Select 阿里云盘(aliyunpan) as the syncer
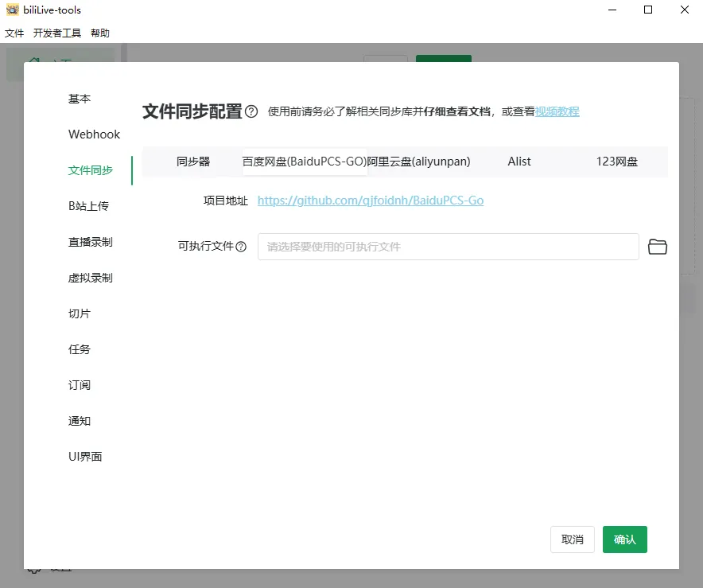The width and height of the screenshot is (703, 588). (x=420, y=162)
